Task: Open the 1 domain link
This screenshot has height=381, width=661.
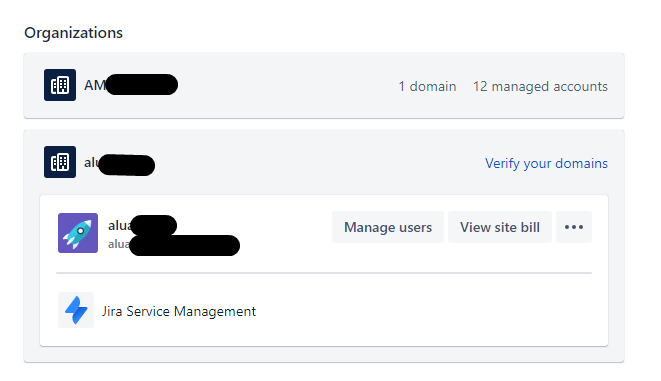Action: click(x=427, y=86)
